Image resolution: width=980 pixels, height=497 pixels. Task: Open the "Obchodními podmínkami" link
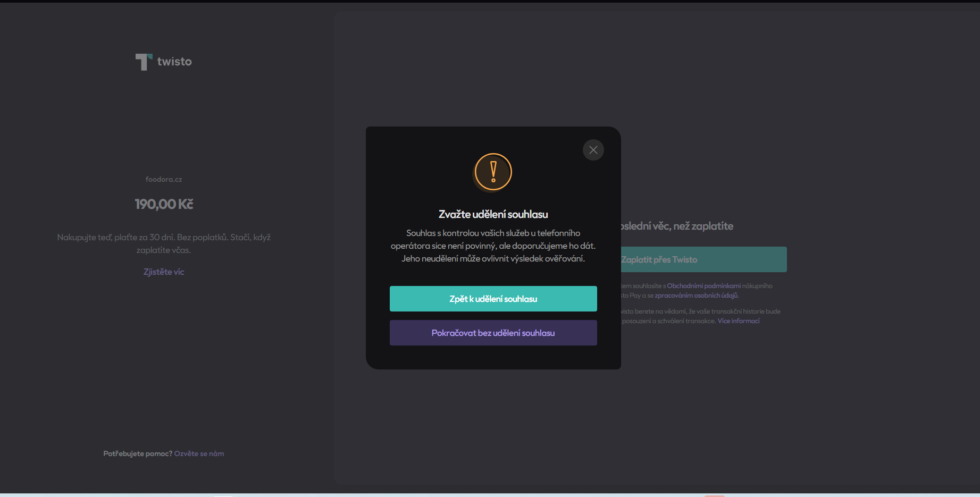pos(703,286)
